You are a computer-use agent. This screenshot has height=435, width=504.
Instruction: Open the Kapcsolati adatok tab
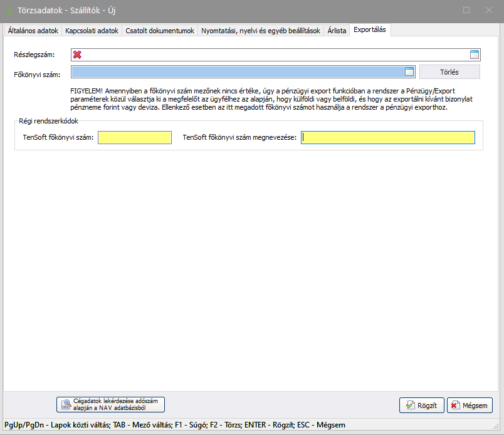pyautogui.click(x=92, y=31)
